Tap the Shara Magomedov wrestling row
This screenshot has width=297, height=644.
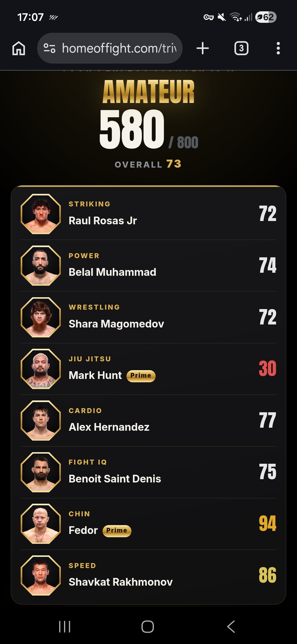[x=148, y=317]
